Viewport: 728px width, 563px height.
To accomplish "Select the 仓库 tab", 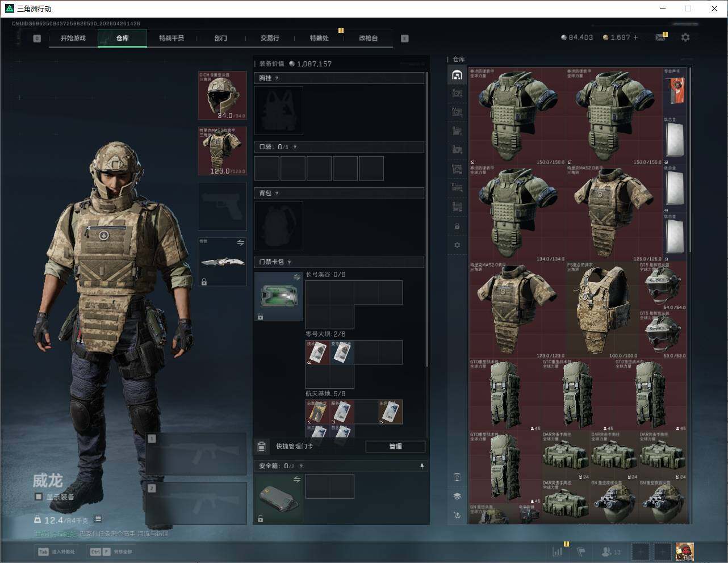I will pyautogui.click(x=122, y=38).
